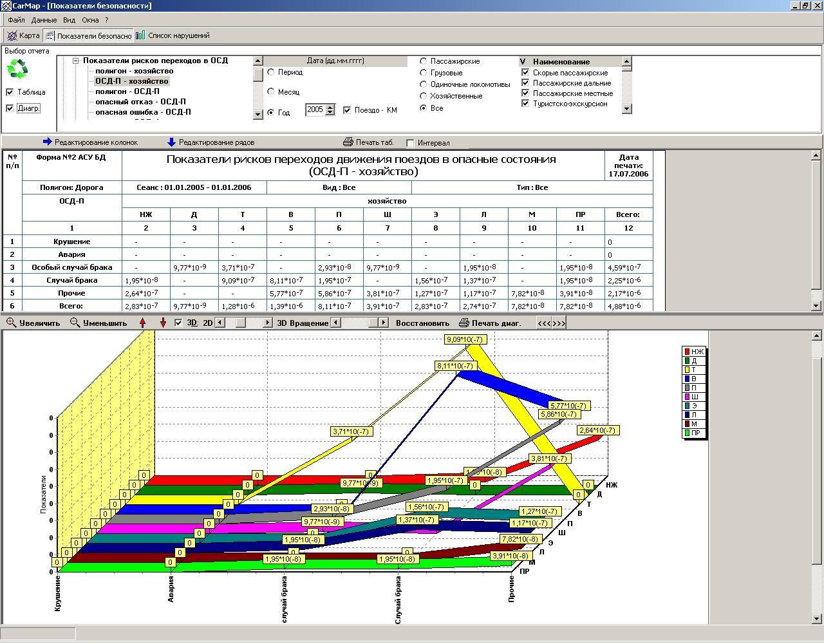Click Наименование list scrollbar down arrow
The image size is (824, 644).
click(627, 109)
